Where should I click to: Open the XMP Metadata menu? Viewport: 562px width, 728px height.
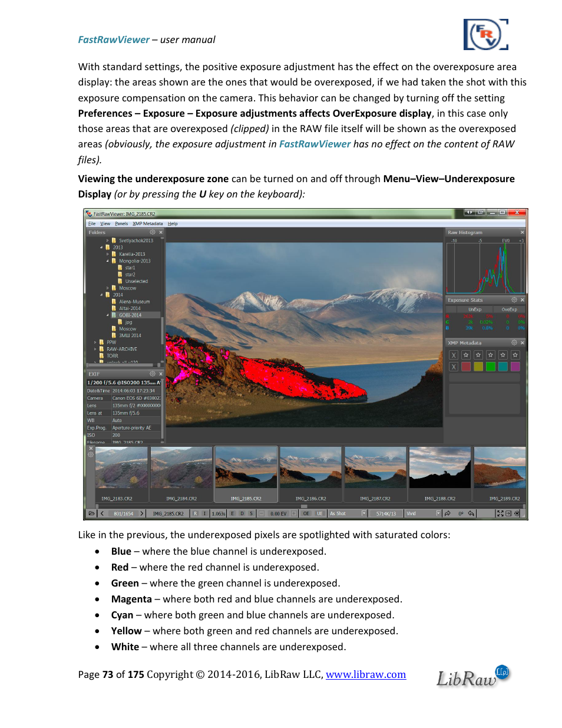pyautogui.click(x=148, y=223)
